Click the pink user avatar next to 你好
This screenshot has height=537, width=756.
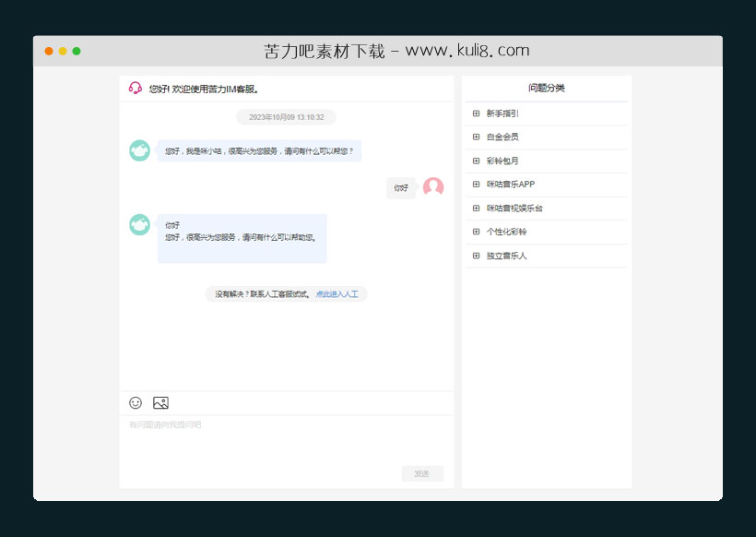433,187
